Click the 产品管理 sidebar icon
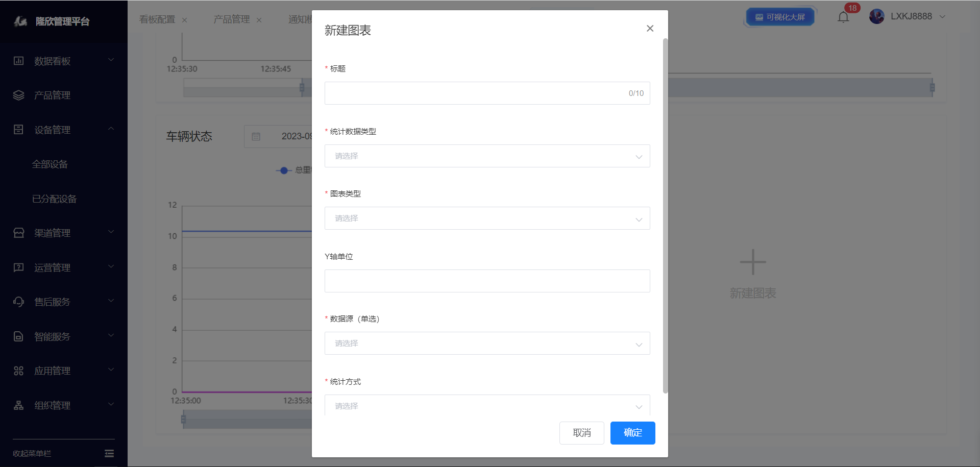Screen dimensions: 980x467 19,95
